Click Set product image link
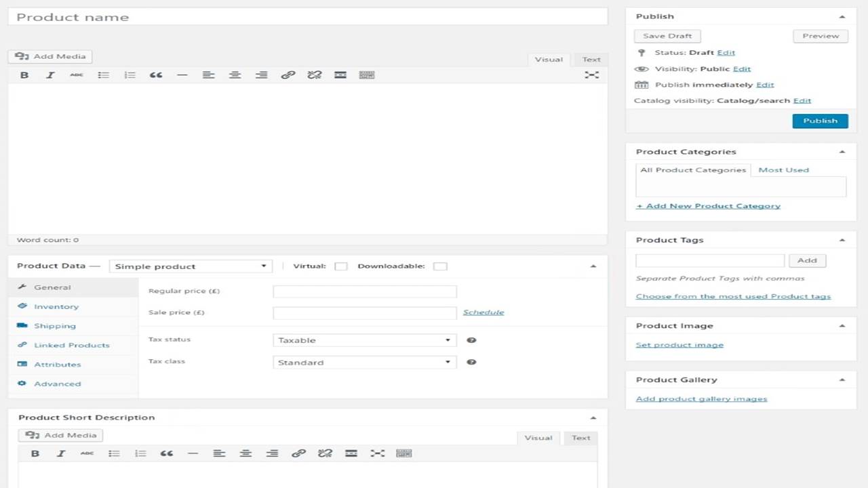Viewport: 868px width, 488px height. pyautogui.click(x=679, y=345)
